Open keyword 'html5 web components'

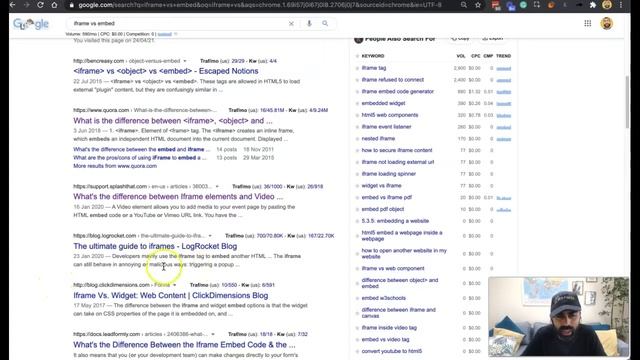(390, 116)
